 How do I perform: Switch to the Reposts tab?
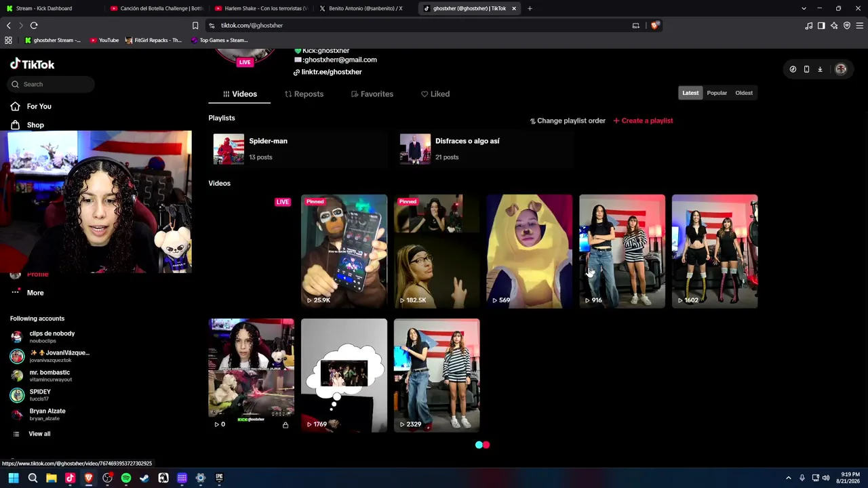pos(304,94)
